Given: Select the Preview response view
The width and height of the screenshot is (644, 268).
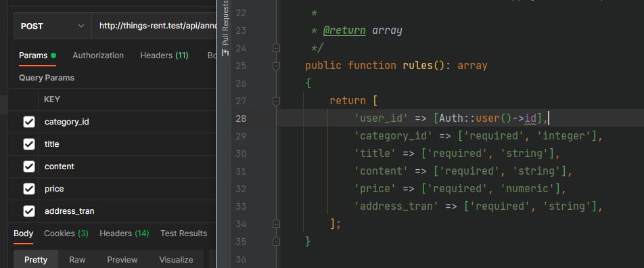Looking at the screenshot, I should point(122,259).
